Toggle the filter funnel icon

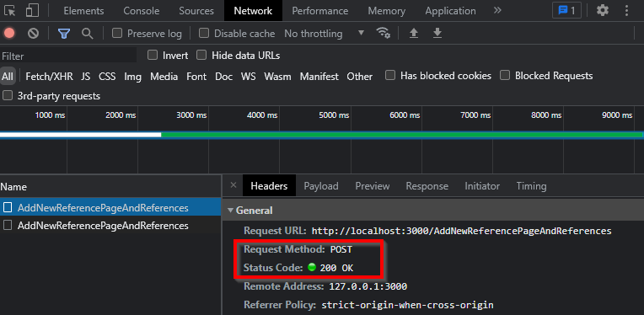click(64, 33)
